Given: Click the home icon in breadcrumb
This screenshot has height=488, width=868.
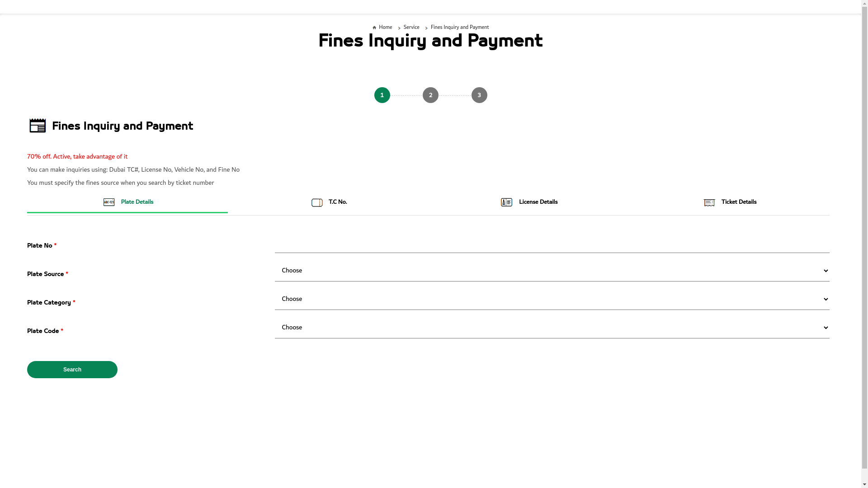Looking at the screenshot, I should pyautogui.click(x=374, y=28).
